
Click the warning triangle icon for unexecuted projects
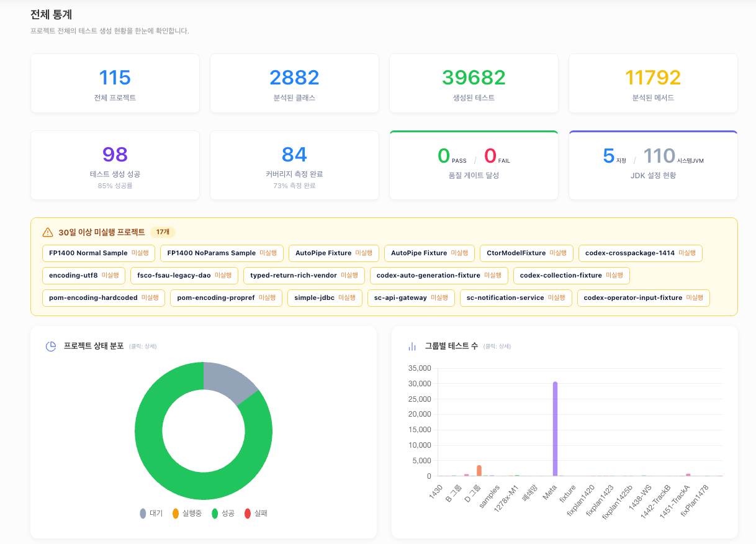pos(48,232)
